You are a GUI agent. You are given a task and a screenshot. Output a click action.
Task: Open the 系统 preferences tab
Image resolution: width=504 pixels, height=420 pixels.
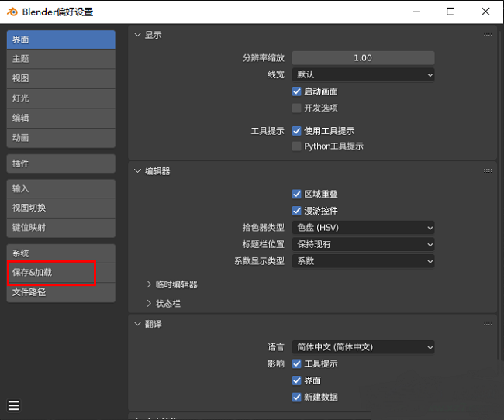coord(61,253)
